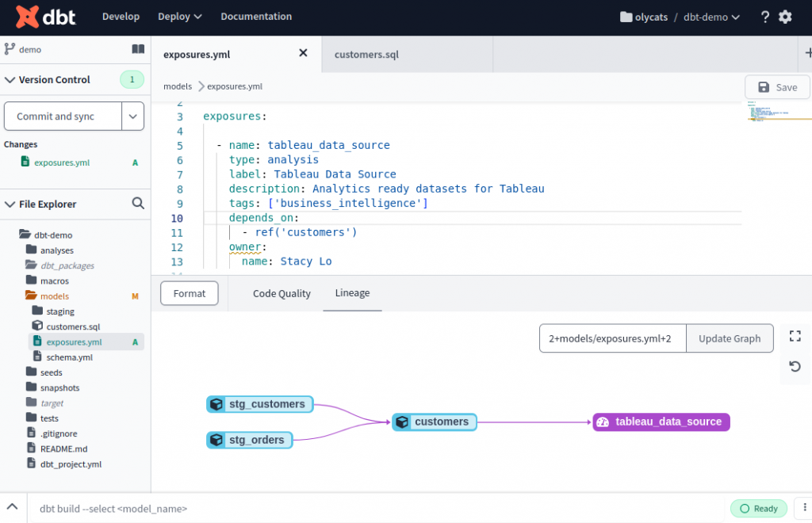Click the README.md file icon

[31, 448]
